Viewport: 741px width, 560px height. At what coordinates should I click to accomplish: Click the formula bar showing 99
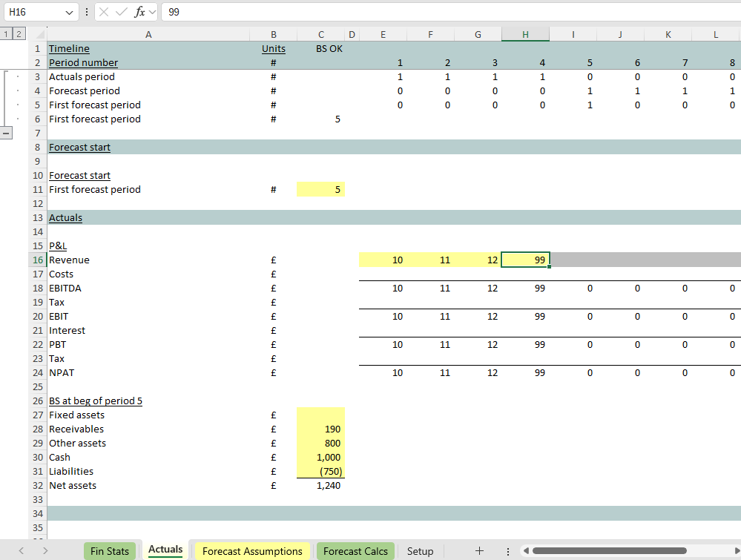(445, 13)
